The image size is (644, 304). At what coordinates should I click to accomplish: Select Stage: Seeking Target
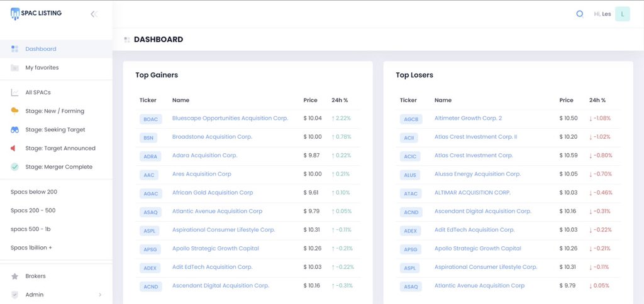(55, 129)
